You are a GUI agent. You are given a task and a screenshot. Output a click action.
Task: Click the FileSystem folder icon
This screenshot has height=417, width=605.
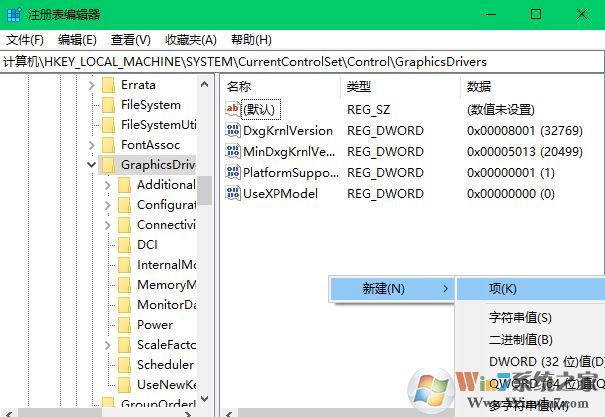tap(108, 105)
